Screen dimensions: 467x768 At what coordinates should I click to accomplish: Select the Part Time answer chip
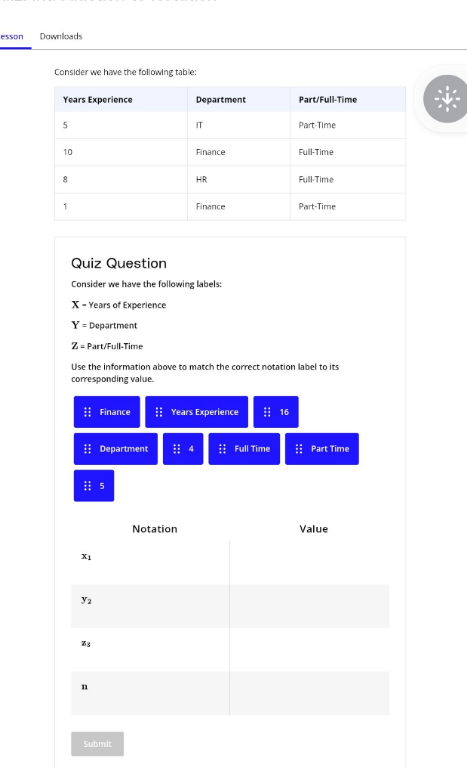pyautogui.click(x=322, y=449)
